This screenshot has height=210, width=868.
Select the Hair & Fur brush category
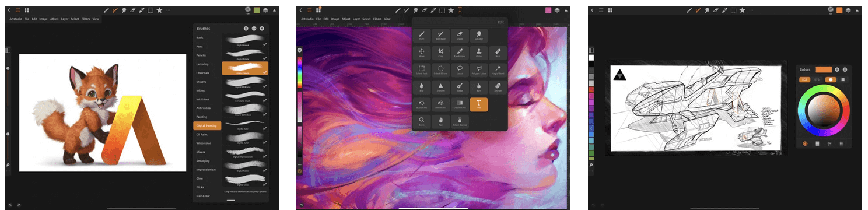[x=202, y=196]
